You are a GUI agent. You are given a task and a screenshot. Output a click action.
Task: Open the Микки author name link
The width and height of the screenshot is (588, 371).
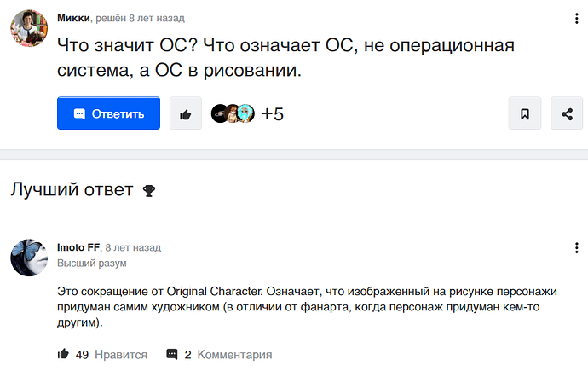point(74,18)
